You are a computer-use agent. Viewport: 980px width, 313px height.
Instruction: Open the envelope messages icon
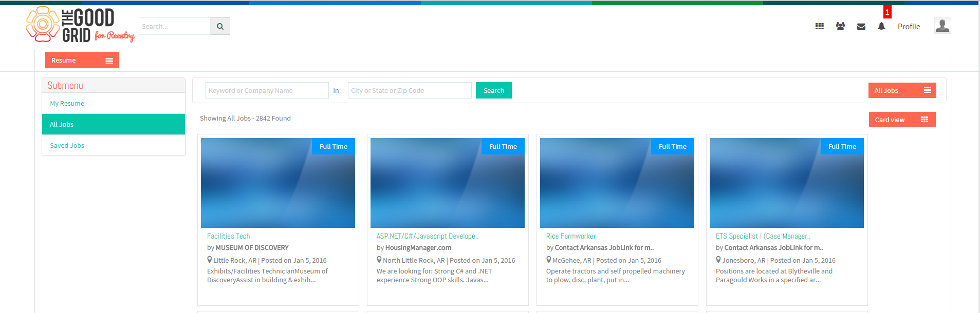click(861, 27)
